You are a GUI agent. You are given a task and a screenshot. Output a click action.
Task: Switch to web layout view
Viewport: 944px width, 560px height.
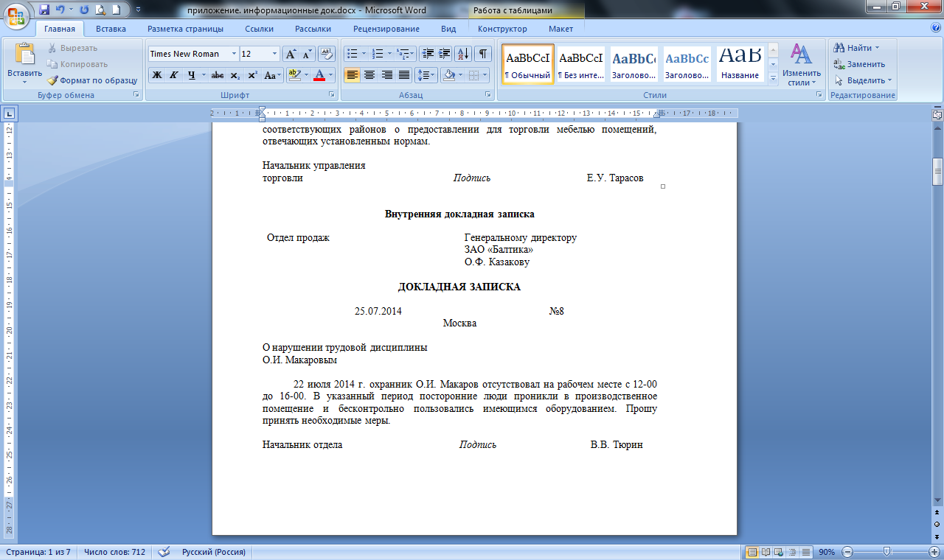click(780, 551)
